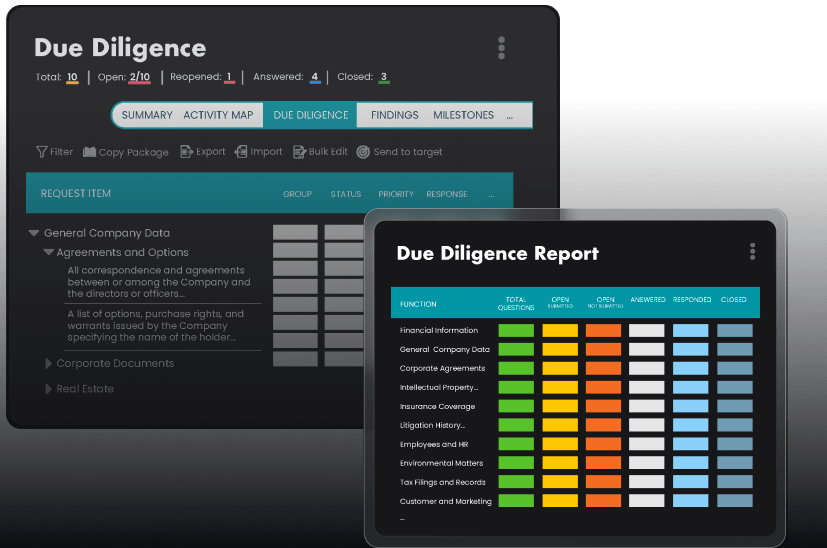
Task: Click the Export icon in toolbar
Action: coord(187,152)
